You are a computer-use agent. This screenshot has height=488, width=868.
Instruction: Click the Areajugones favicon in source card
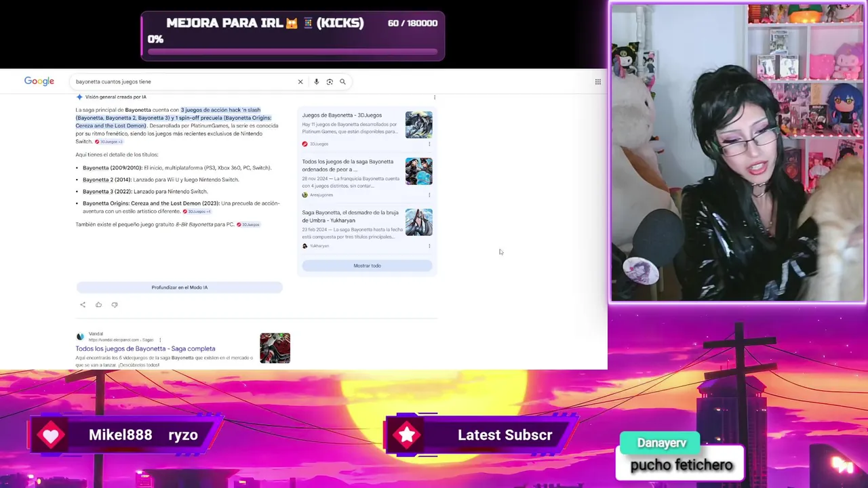(x=304, y=195)
